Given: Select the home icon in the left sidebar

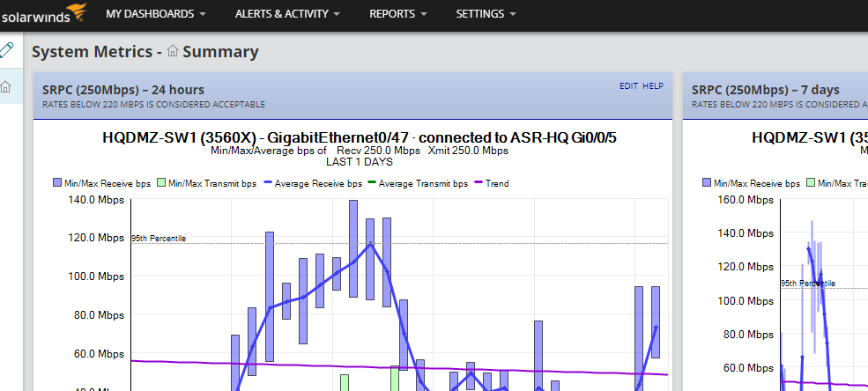Looking at the screenshot, I should 6,86.
